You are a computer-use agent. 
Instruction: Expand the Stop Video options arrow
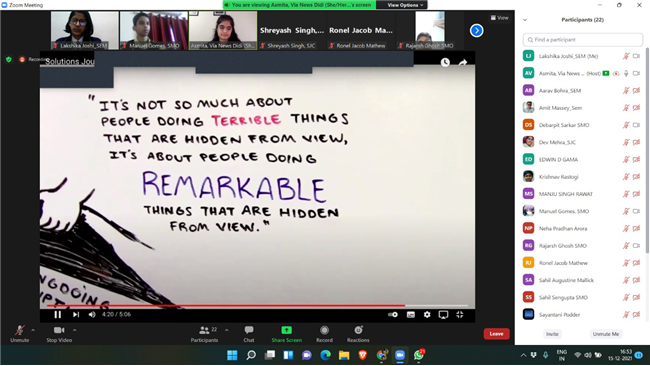(75, 330)
